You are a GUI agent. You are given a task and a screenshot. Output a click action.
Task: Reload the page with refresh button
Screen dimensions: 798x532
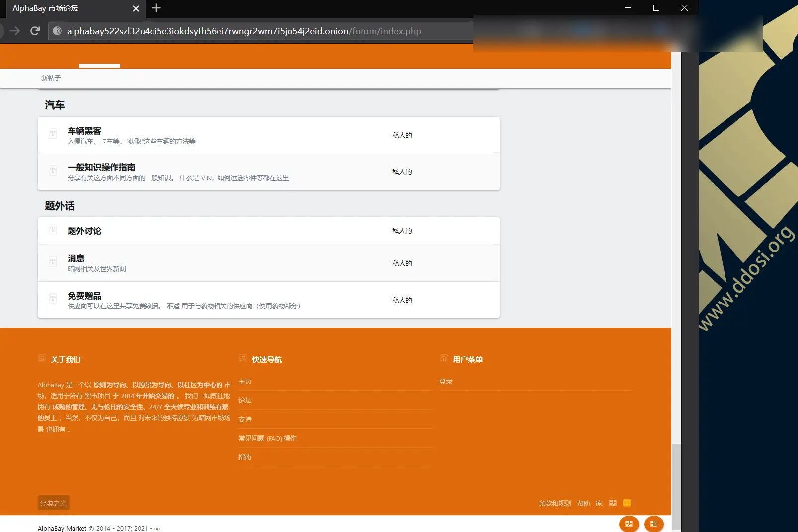click(x=35, y=31)
